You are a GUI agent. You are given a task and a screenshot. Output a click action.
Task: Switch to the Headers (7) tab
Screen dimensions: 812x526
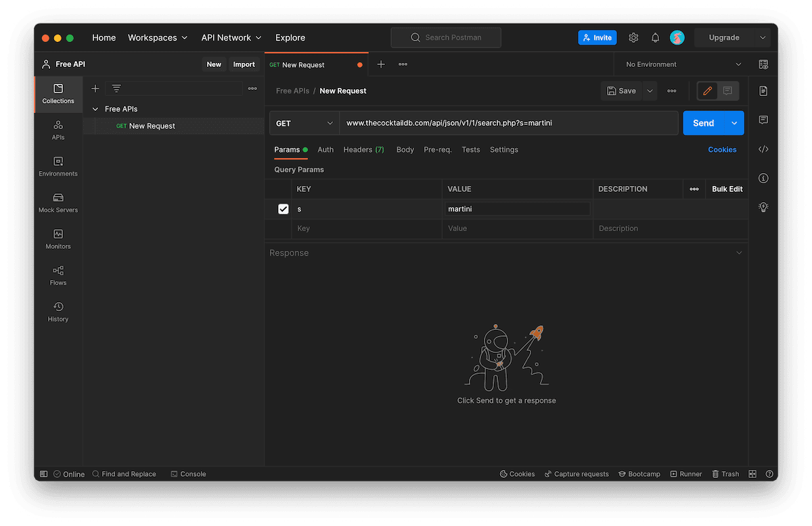(363, 149)
